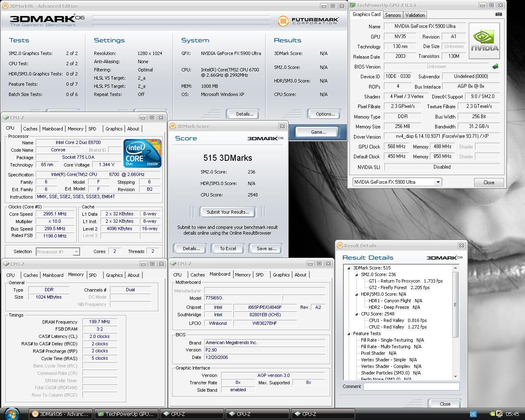Select CPU2 - Red Valley 1.272 fps row

pyautogui.click(x=397, y=327)
